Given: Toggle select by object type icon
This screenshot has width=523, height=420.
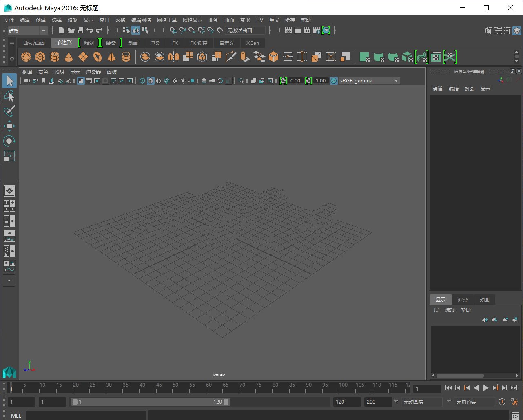Looking at the screenshot, I should click(136, 30).
